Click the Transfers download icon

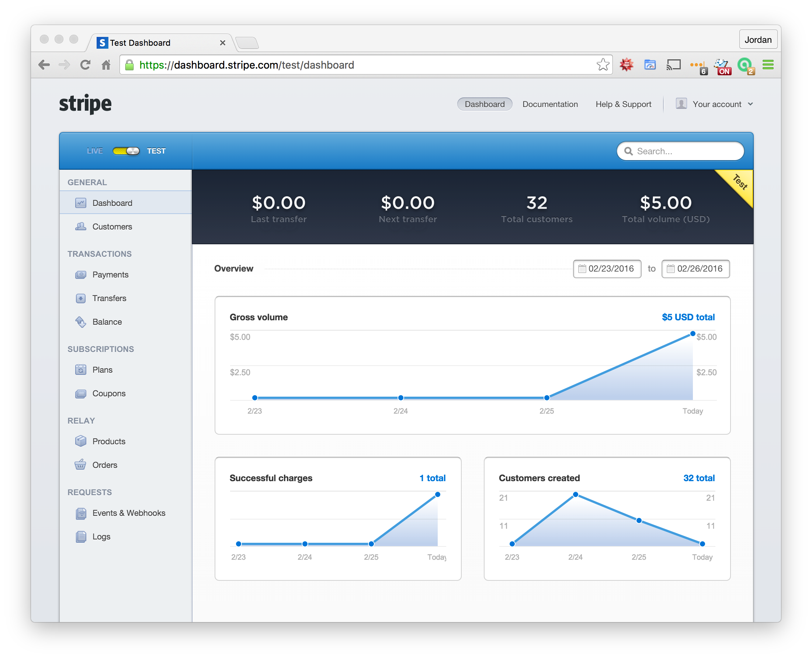tap(80, 299)
